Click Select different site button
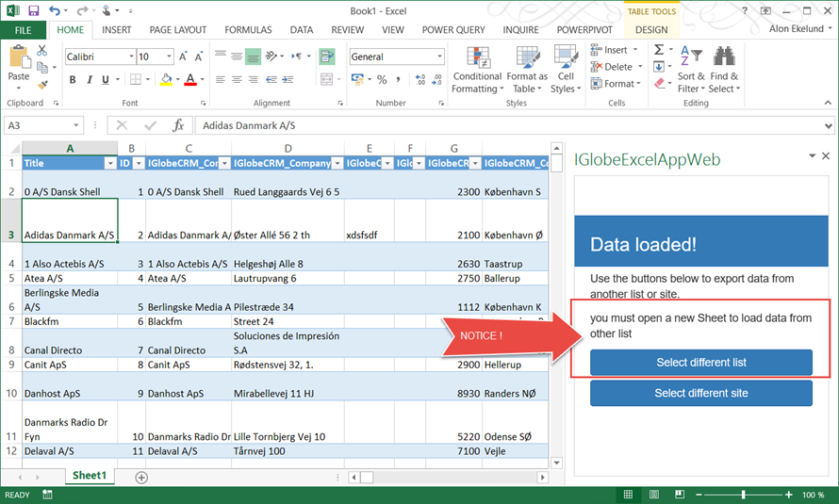 click(701, 393)
